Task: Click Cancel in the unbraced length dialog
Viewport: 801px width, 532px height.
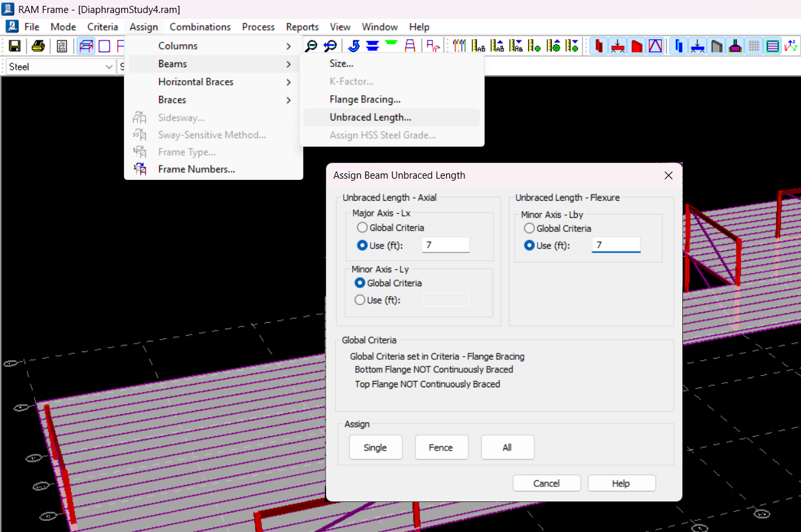Action: [546, 483]
